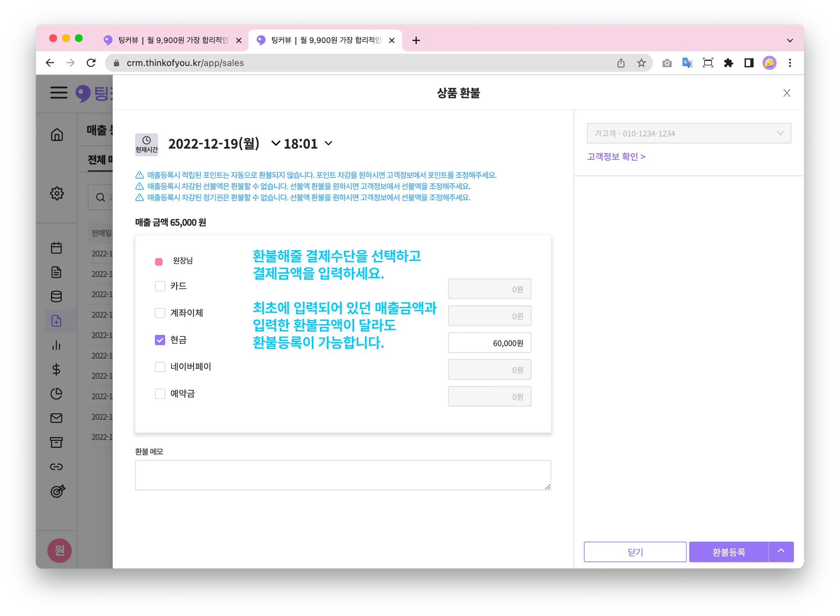Click the dollar sign sidebar icon
The width and height of the screenshot is (840, 616).
point(57,370)
